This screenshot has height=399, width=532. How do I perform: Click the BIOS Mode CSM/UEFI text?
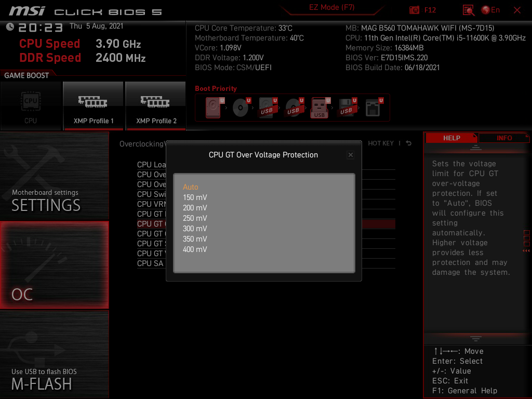[x=233, y=68]
